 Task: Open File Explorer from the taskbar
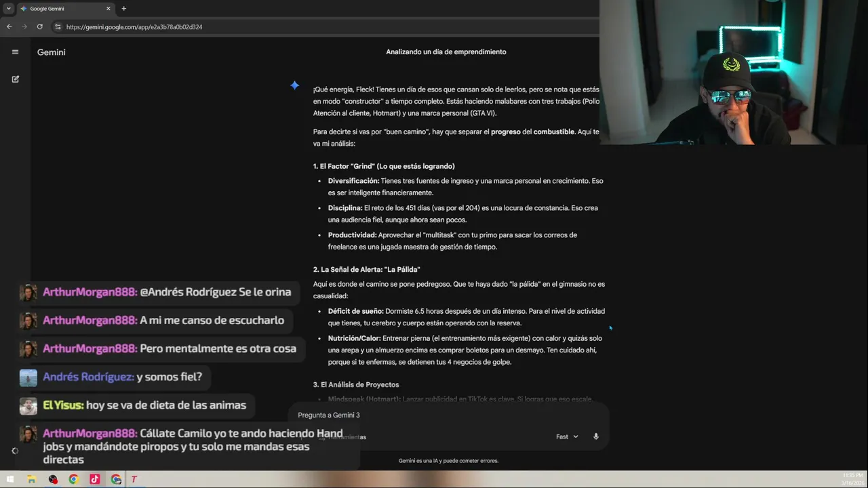[31, 479]
